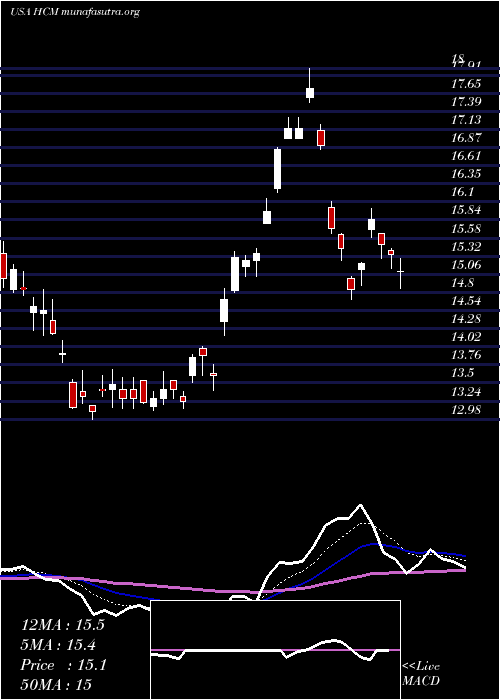Screen dimensions: 500x700
Task: Click the tall white candle below 16.87
Action: (277, 169)
